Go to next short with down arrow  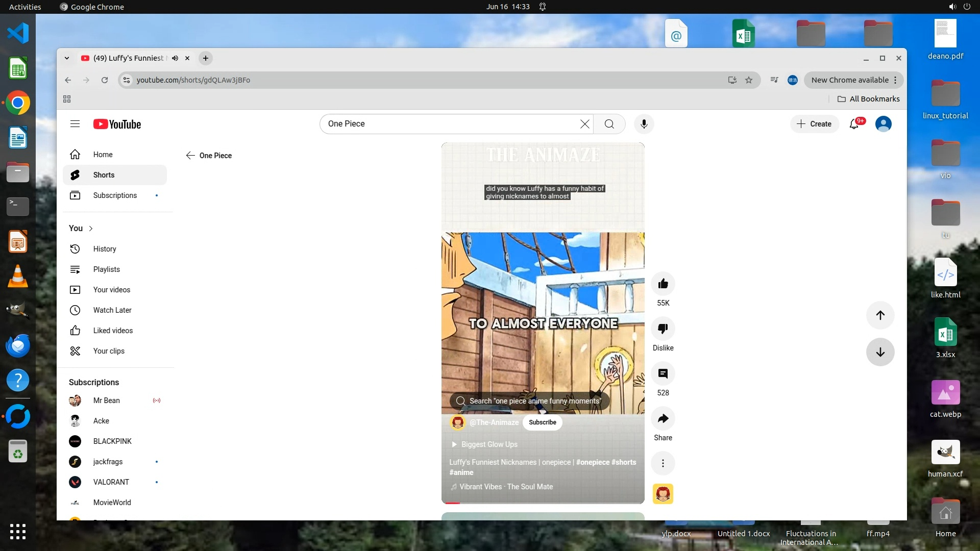coord(880,352)
